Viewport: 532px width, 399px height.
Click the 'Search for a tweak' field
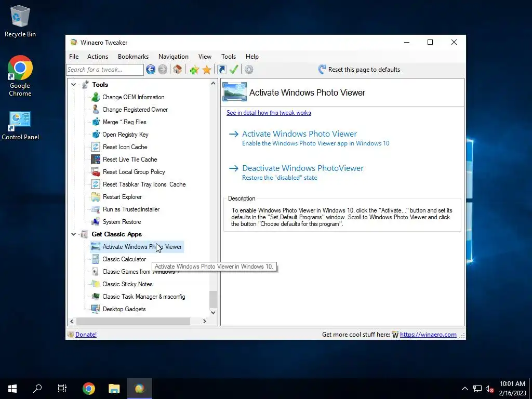point(105,70)
